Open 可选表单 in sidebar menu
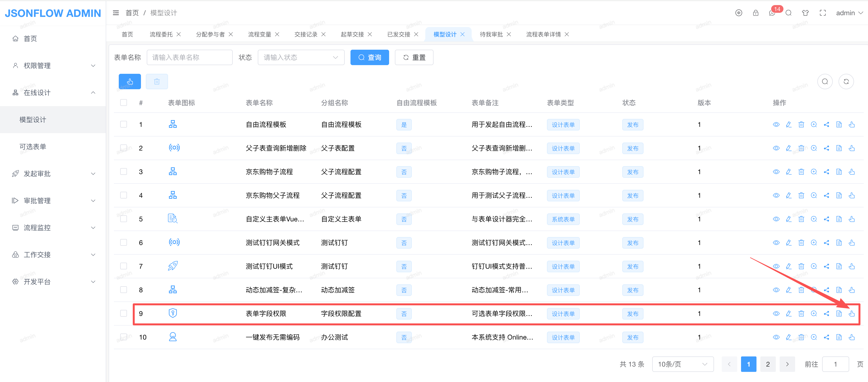Viewport: 868px width, 382px height. 33,147
